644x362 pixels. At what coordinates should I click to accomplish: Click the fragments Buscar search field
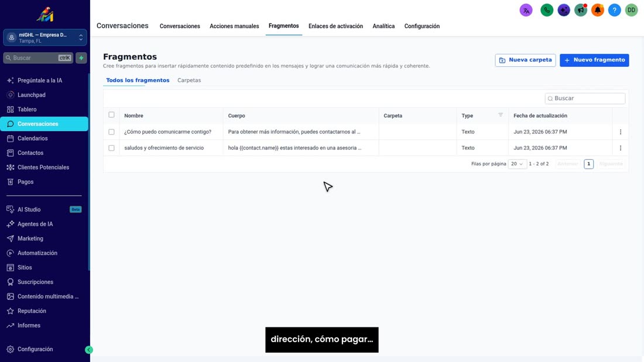[x=585, y=98]
